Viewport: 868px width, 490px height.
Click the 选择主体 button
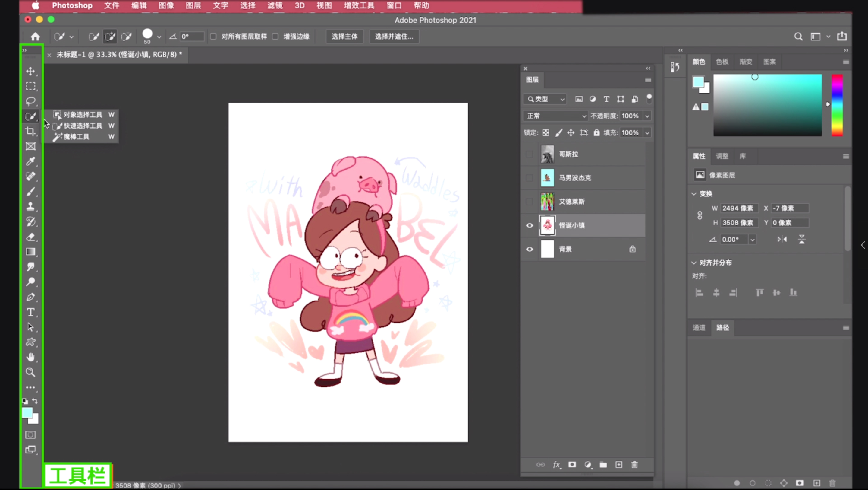[344, 37]
